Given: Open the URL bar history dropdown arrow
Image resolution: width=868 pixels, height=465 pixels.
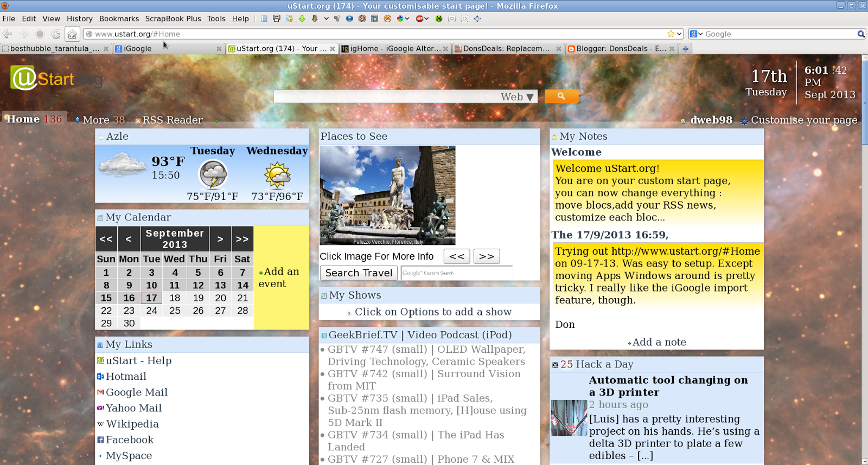Looking at the screenshot, I should pos(679,34).
